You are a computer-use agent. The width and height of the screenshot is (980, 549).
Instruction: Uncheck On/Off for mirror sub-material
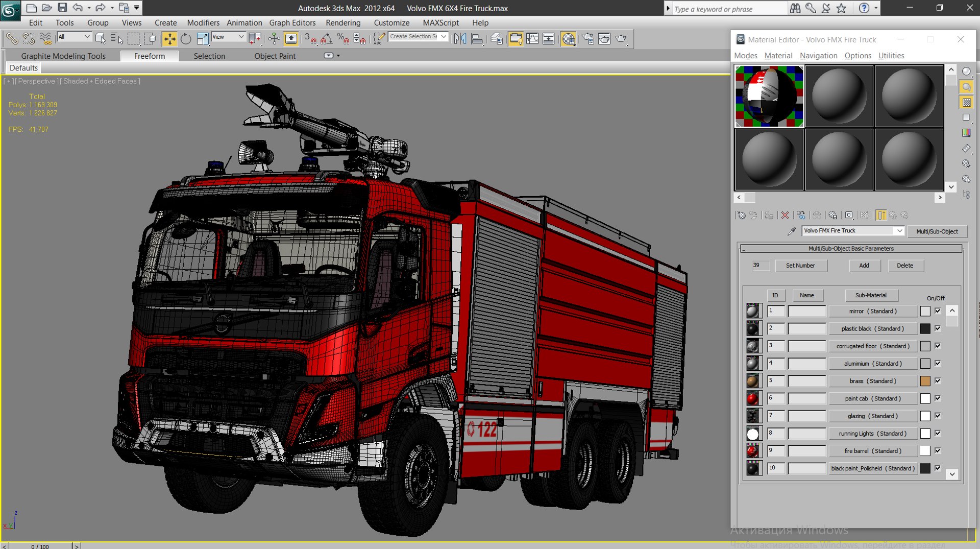(938, 311)
